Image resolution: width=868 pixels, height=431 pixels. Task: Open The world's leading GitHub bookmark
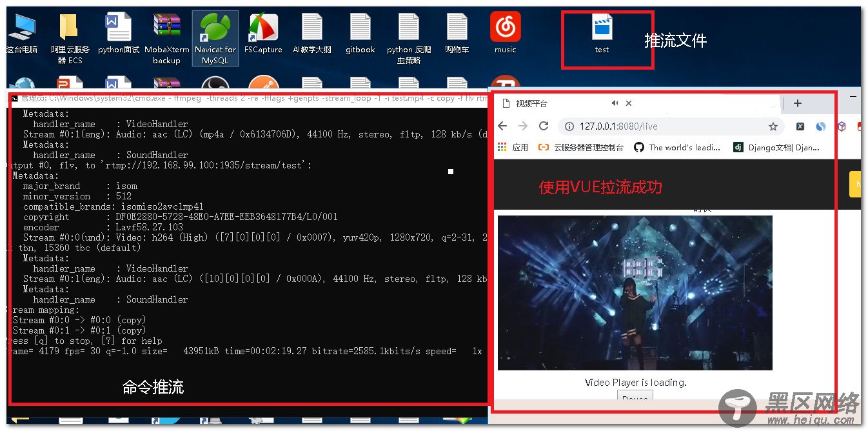point(677,147)
